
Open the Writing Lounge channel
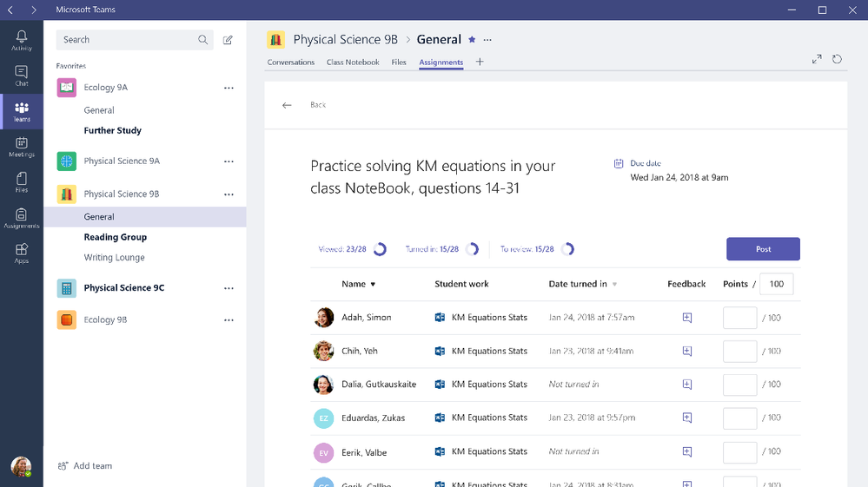click(x=114, y=258)
